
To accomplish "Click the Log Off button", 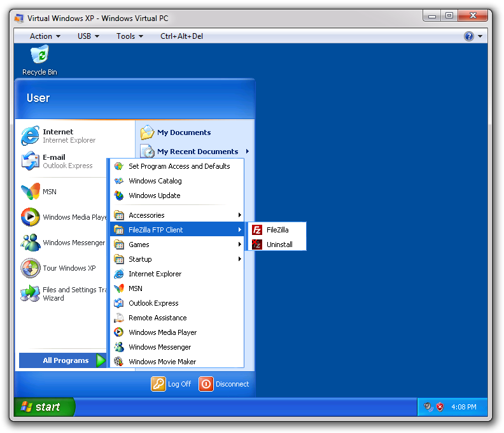I will click(171, 384).
